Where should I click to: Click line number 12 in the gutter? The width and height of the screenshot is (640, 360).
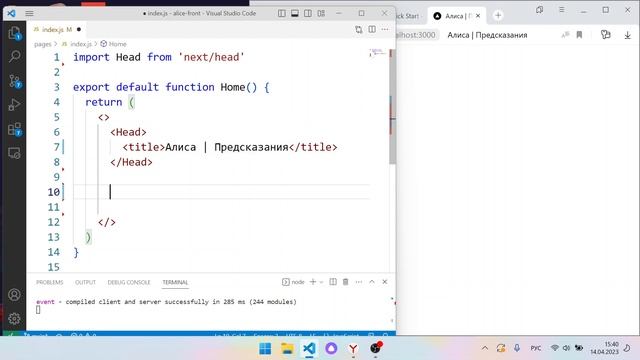[x=53, y=222]
